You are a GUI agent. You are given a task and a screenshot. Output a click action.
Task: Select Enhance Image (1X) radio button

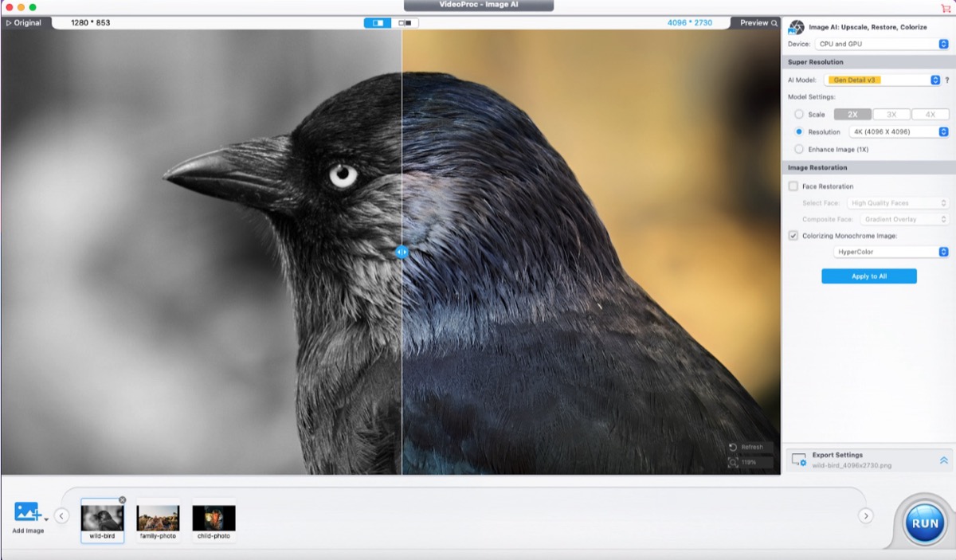(799, 149)
